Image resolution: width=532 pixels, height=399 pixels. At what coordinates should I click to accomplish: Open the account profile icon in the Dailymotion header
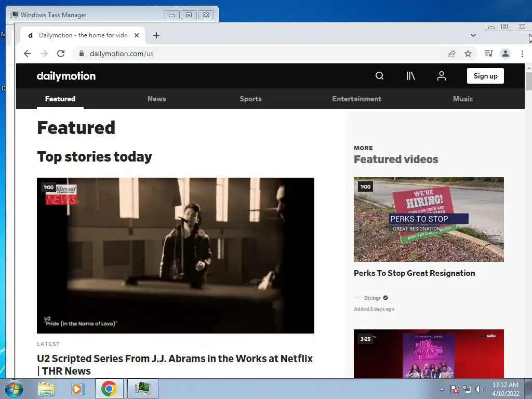click(x=442, y=76)
